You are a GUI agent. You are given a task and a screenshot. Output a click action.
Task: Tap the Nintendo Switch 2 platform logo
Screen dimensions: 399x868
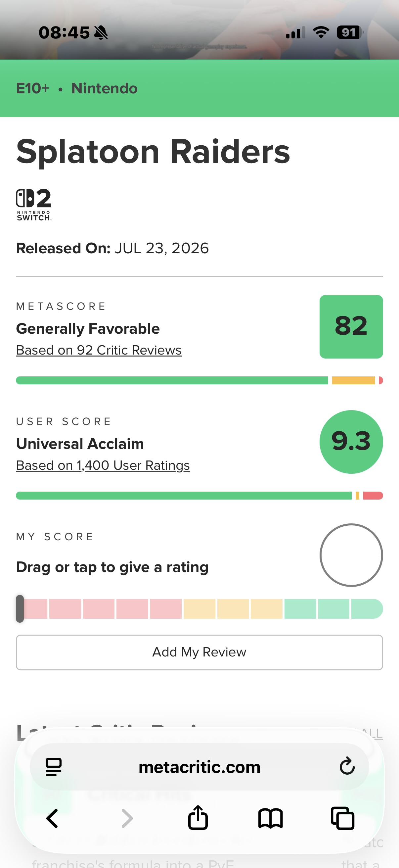click(x=34, y=205)
